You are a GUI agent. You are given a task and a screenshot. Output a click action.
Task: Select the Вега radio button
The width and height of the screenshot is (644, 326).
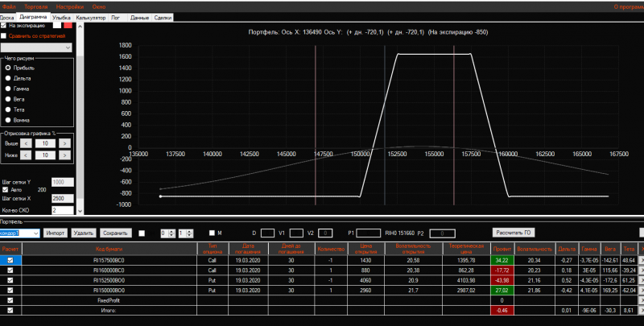point(8,99)
